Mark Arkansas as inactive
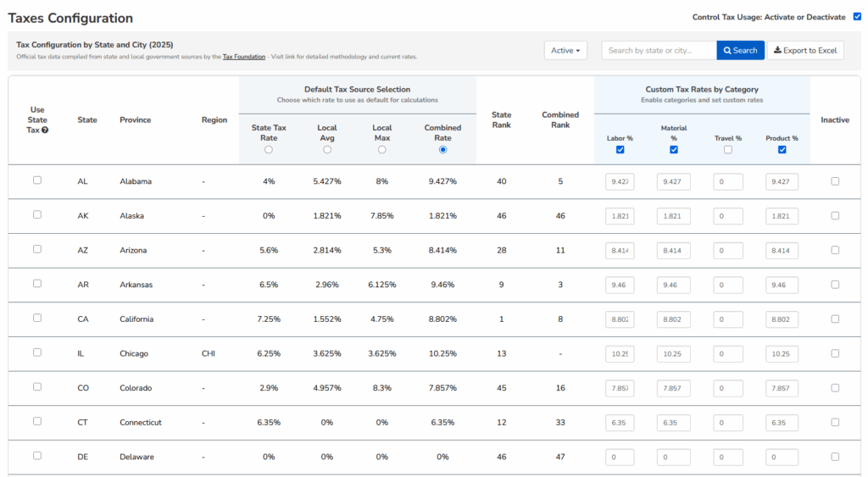868x477 pixels. 835,285
